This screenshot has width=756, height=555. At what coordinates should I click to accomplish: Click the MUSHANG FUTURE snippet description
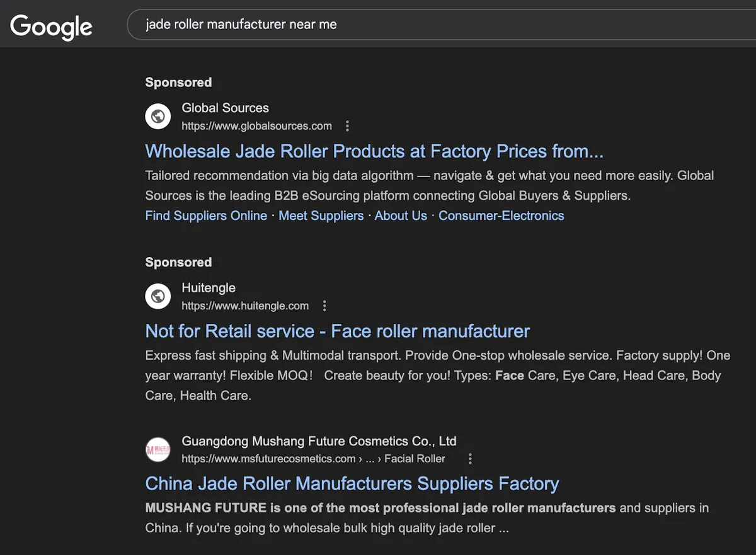[427, 518]
